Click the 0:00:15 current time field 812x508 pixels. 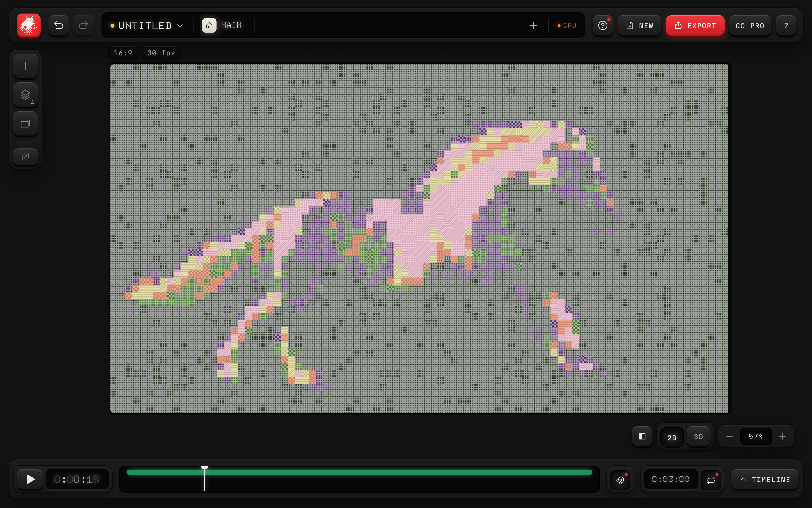[77, 479]
